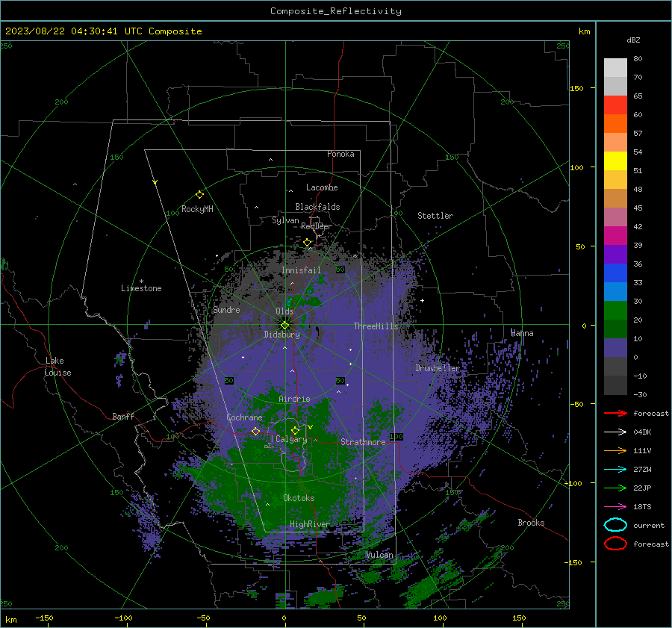This screenshot has width=672, height=628.
Task: Click the Didsbury city label
Action: coord(281,335)
